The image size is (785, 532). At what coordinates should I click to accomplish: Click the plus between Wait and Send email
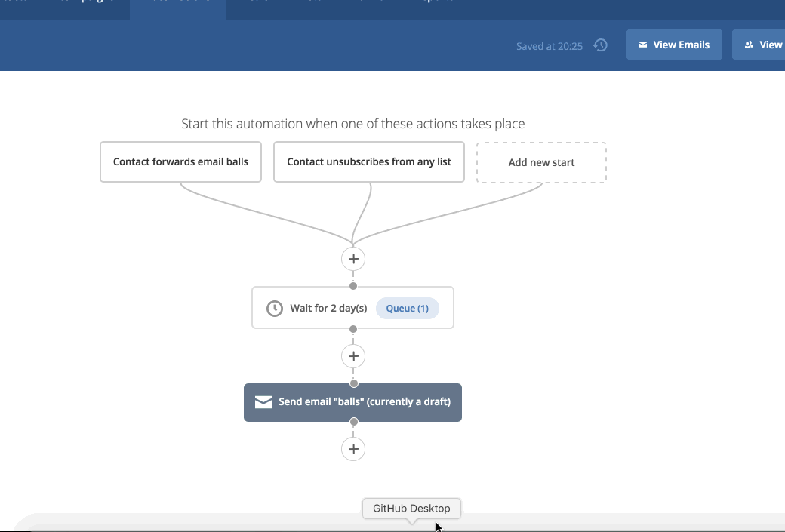[352, 355]
